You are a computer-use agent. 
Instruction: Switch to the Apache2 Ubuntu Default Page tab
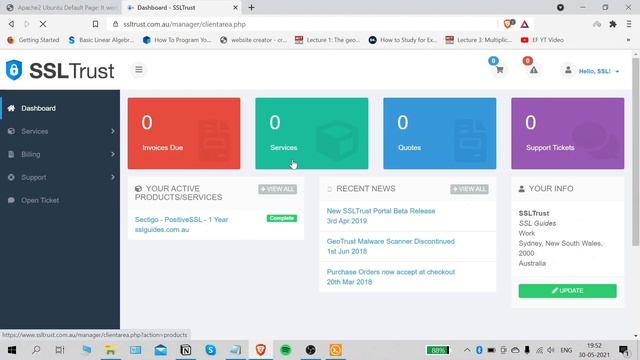point(62,7)
